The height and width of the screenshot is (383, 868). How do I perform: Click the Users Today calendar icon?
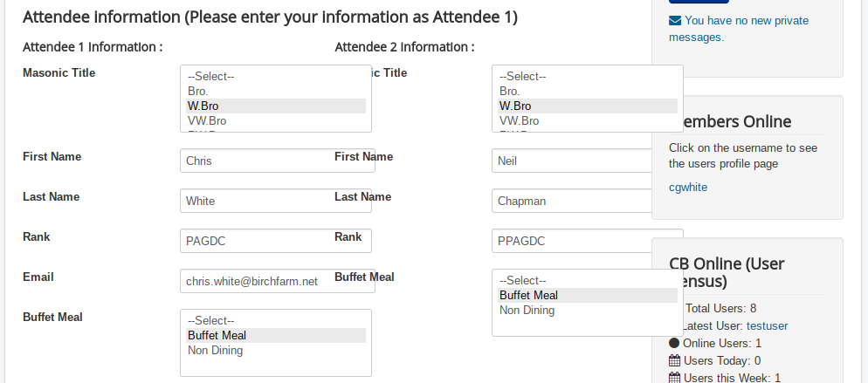click(674, 360)
